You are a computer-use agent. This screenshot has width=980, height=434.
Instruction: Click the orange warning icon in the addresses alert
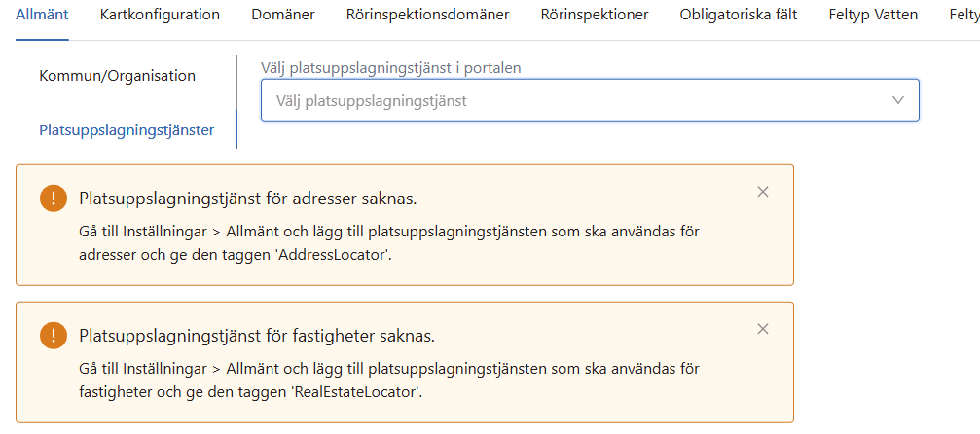[53, 199]
